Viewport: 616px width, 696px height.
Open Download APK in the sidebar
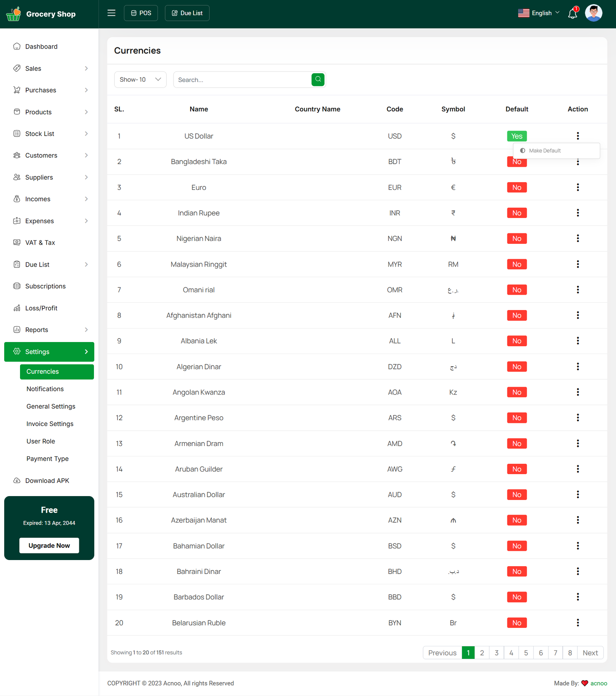tap(47, 481)
